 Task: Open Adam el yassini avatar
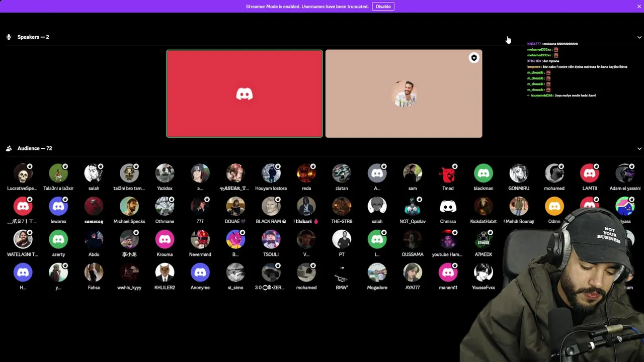pos(625,173)
